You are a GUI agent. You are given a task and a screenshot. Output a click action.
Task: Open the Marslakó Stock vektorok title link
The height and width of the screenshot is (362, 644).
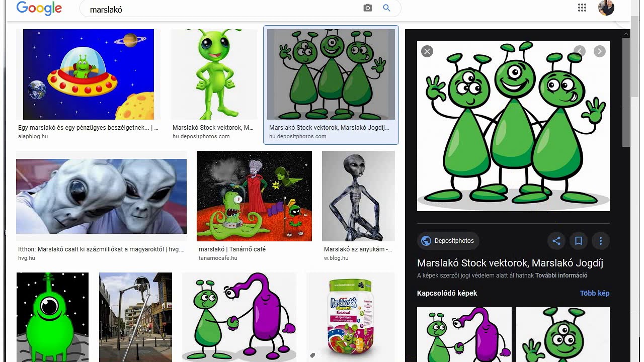(510, 263)
